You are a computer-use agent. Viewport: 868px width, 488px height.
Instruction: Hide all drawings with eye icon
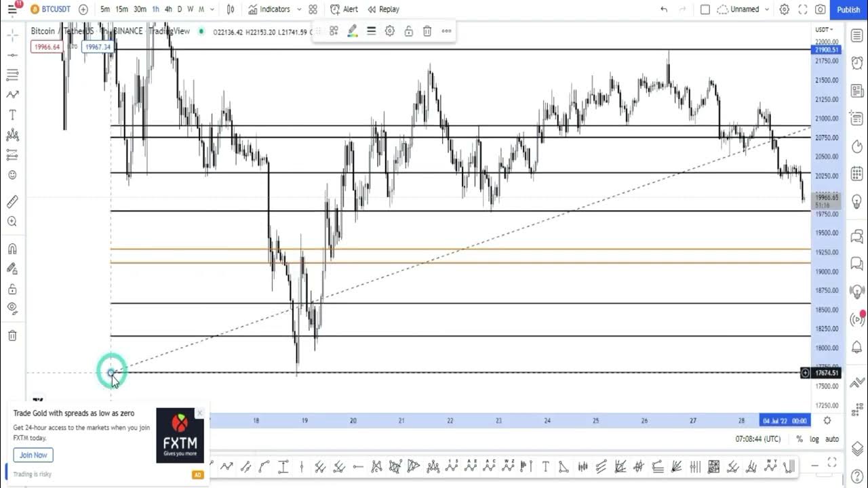pyautogui.click(x=12, y=308)
